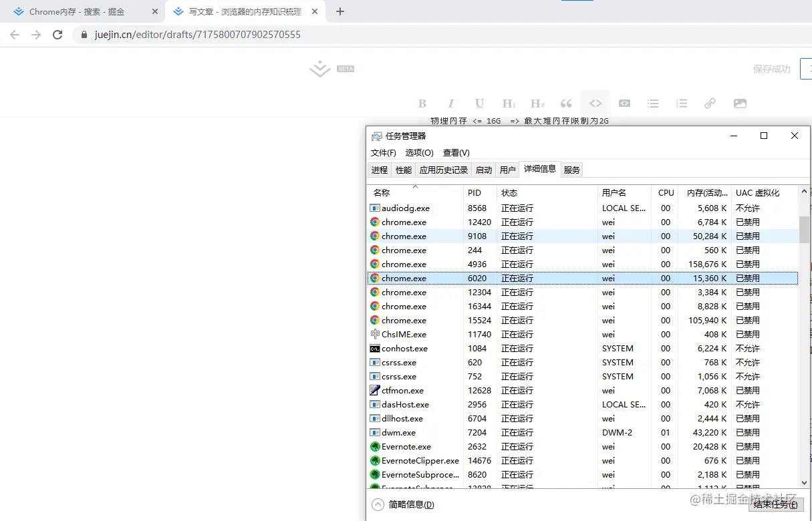Select chrome.exe row with PID 4936
This screenshot has height=521, width=812.
click(x=583, y=264)
